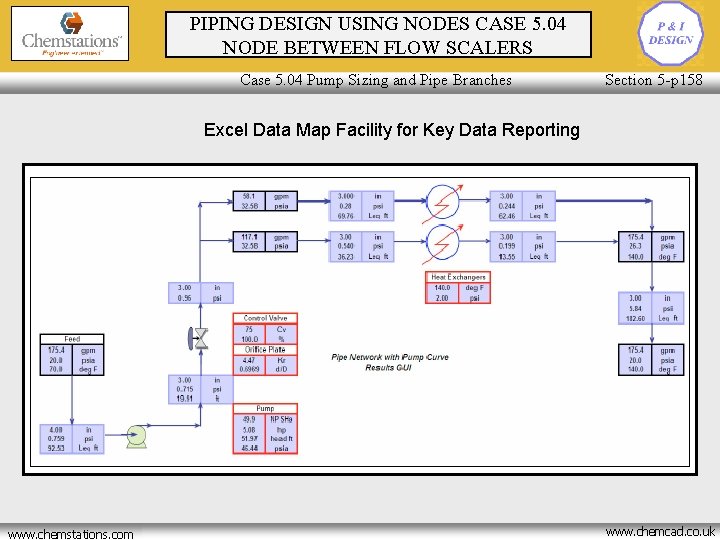This screenshot has width=720, height=540.
Task: Select the 182.60 Leq ft value
Action: click(636, 318)
